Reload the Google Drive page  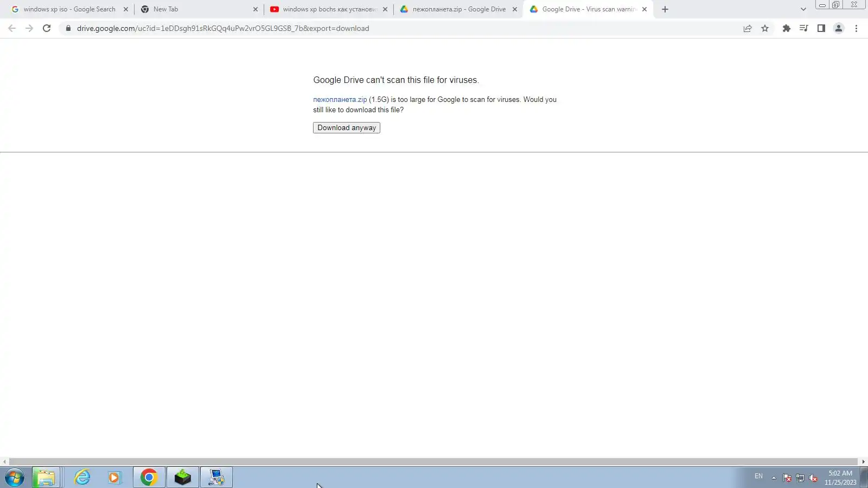click(47, 28)
